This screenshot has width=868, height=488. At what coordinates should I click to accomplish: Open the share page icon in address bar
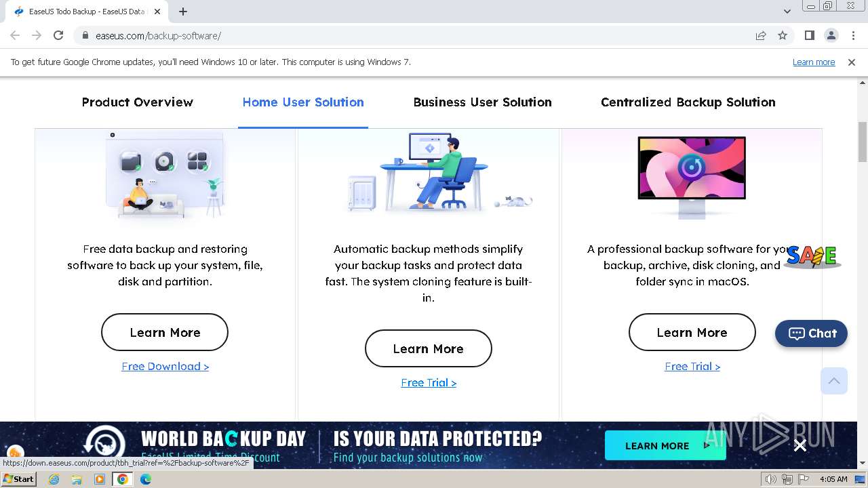pos(761,35)
